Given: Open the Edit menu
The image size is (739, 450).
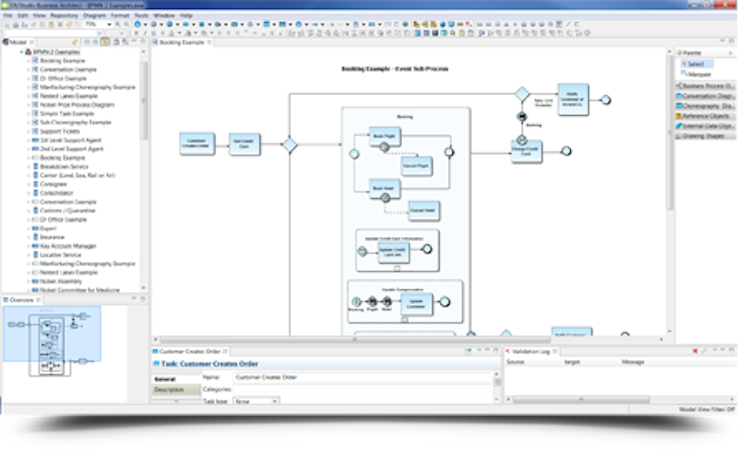Looking at the screenshot, I should pos(23,16).
